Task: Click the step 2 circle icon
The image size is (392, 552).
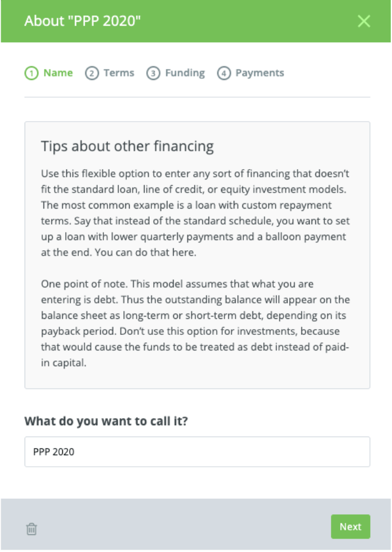Action: click(91, 73)
